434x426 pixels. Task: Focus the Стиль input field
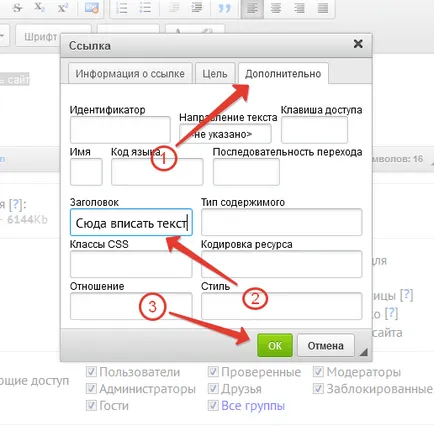[x=281, y=306]
